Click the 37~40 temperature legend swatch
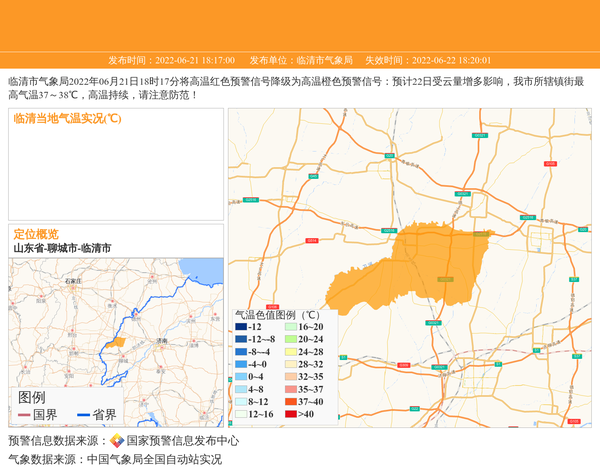The image size is (600, 471). (x=291, y=401)
